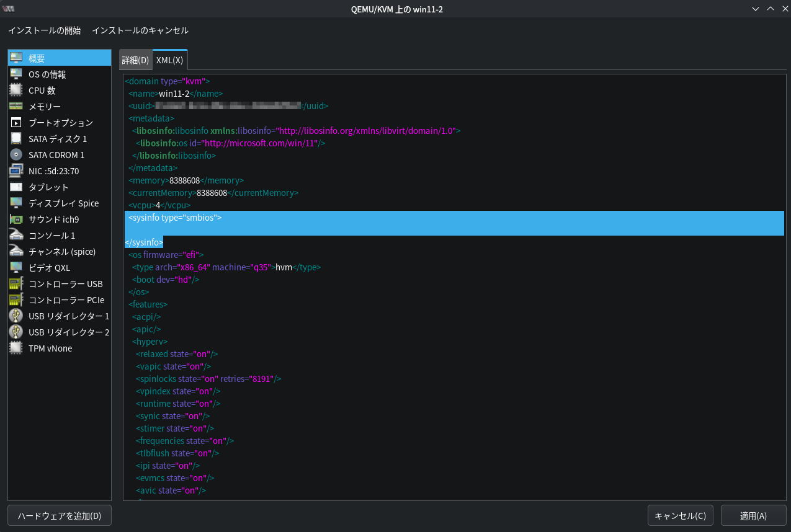Select the メモリー list entry
Image resolution: width=791 pixels, height=532 pixels.
(60, 107)
